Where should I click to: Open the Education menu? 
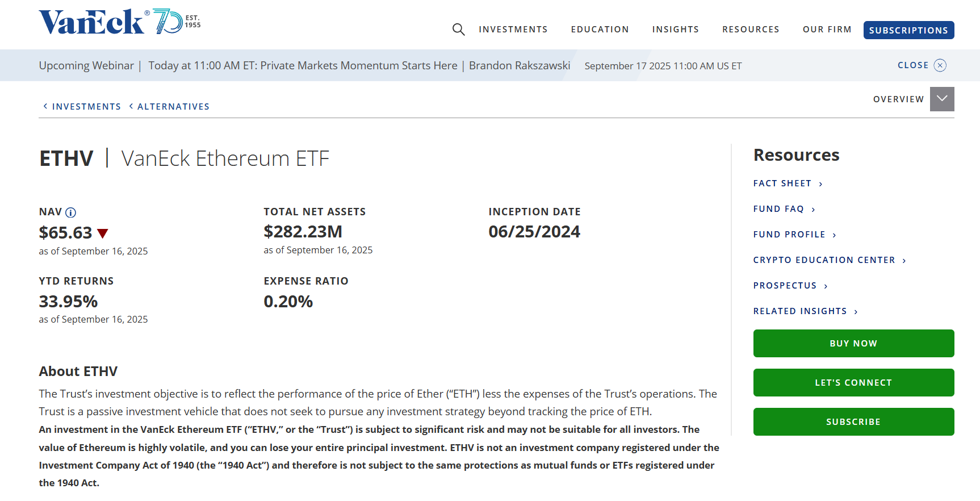click(x=600, y=30)
